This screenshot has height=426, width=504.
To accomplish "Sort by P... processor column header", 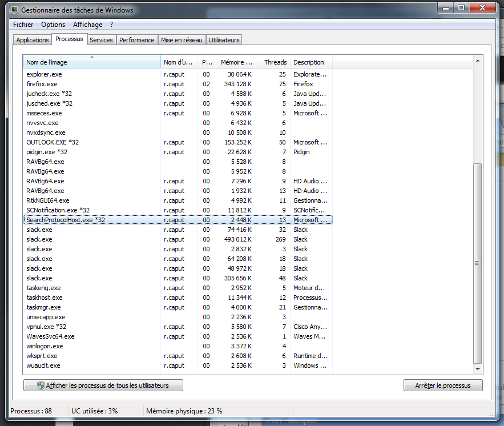I will tap(207, 62).
